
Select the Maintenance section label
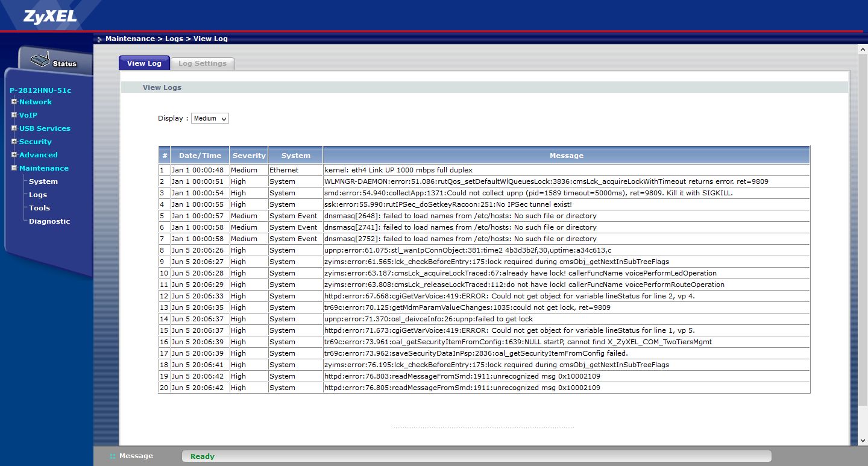point(44,168)
